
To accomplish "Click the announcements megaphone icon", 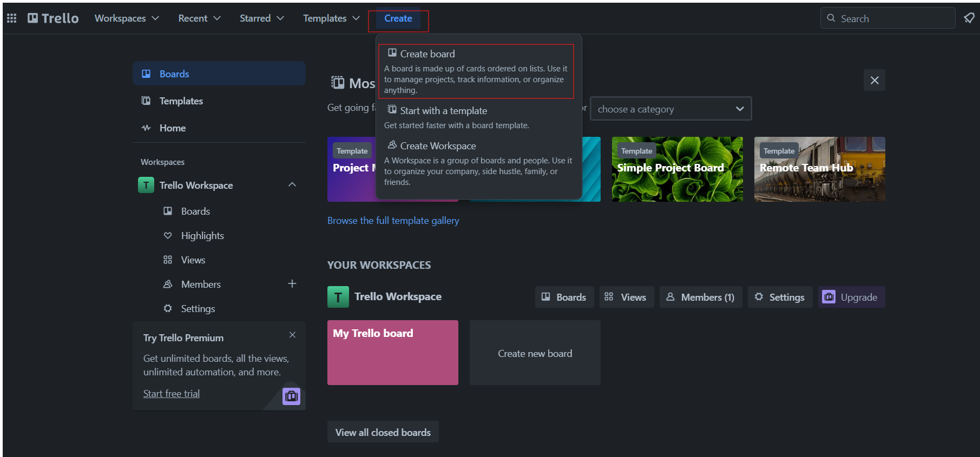I will pos(969,18).
